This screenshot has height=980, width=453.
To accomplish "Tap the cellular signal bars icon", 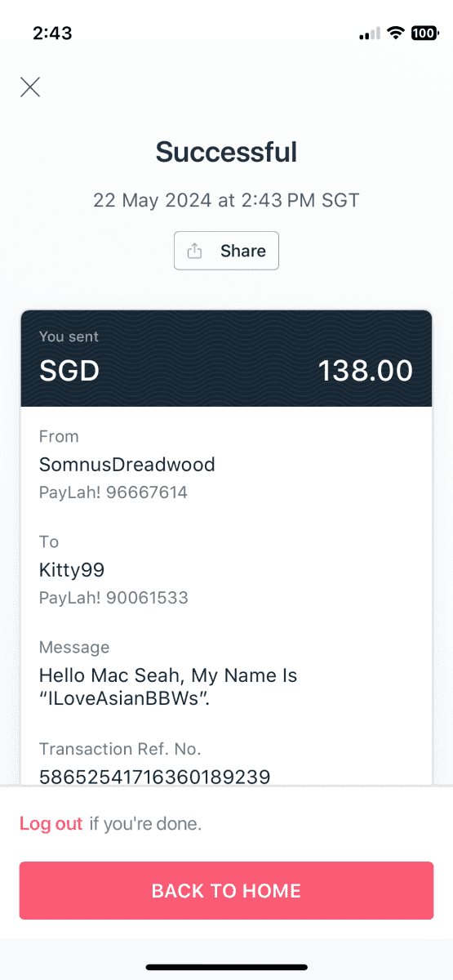I will point(370,33).
